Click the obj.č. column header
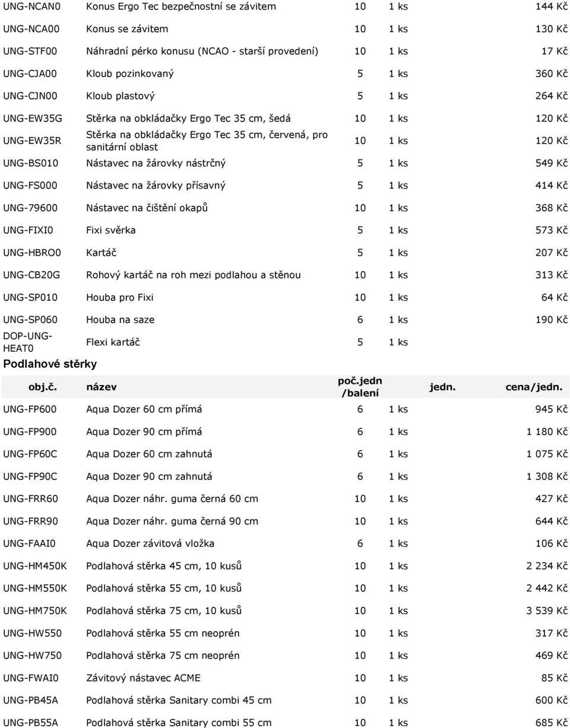This screenshot has width=570, height=728. coord(39,387)
